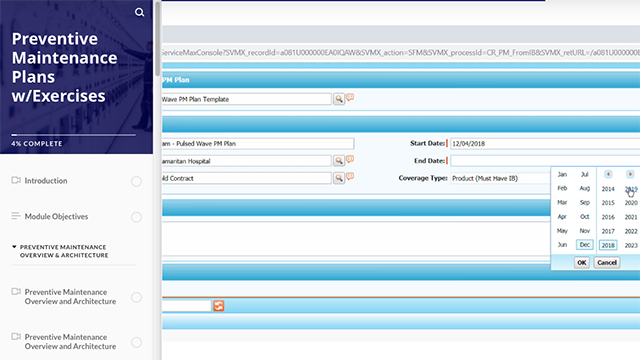Click the empty End Date field

click(545, 161)
